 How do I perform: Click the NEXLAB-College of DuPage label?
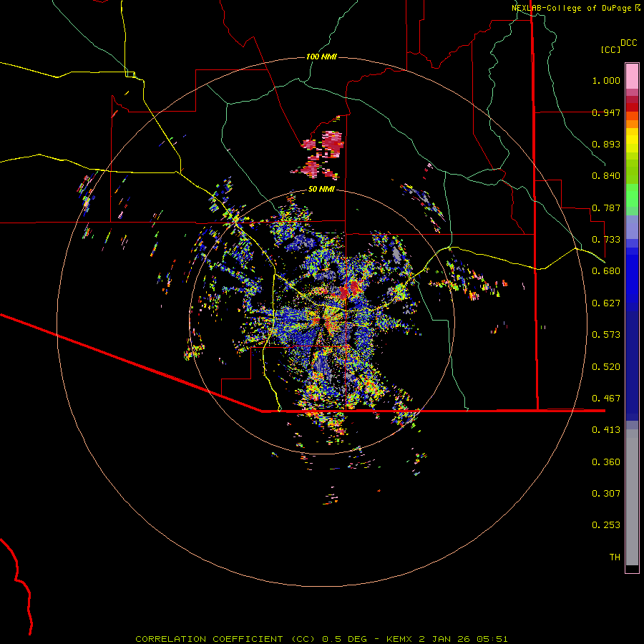pyautogui.click(x=571, y=8)
